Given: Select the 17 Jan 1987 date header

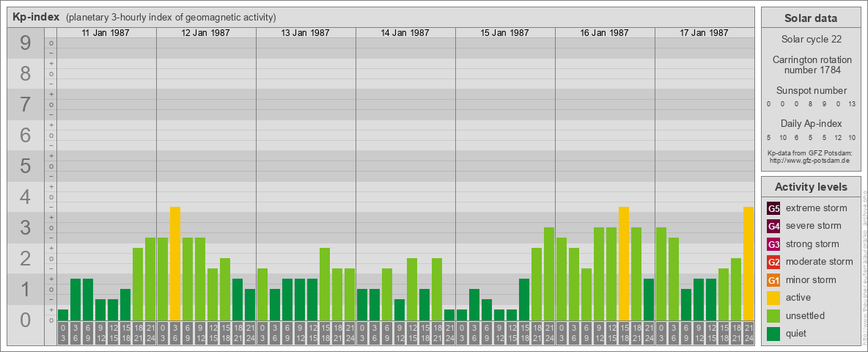Looking at the screenshot, I should [x=704, y=33].
